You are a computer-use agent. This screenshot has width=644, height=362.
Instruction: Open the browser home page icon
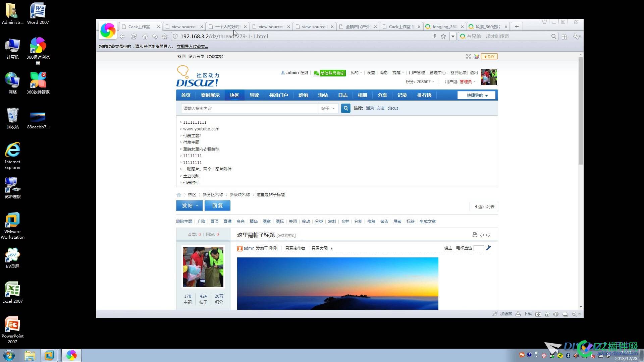145,37
